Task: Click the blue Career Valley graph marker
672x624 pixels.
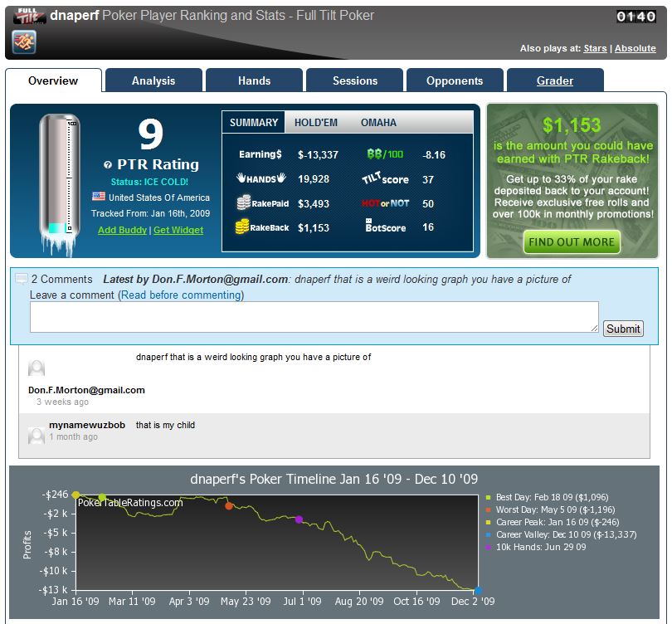Action: point(478,590)
